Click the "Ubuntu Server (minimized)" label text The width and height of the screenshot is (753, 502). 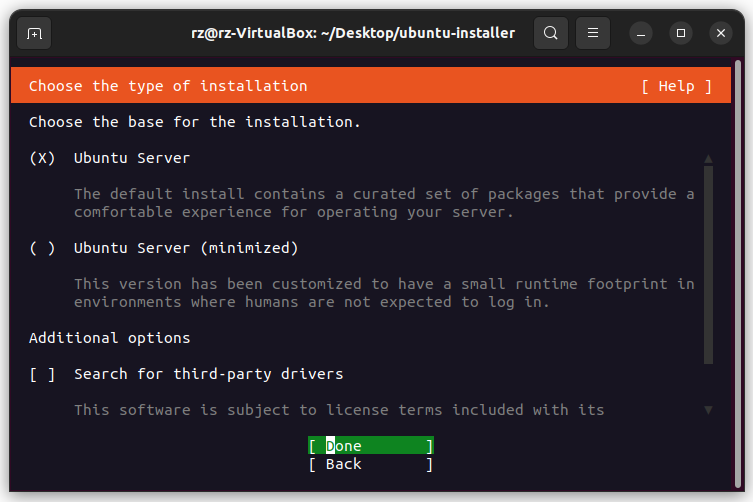tap(185, 248)
